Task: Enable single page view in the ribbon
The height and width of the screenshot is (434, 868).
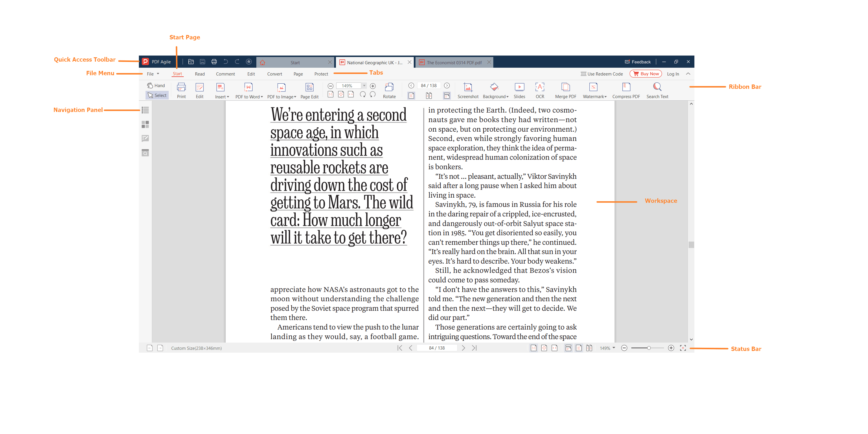Action: tap(411, 96)
